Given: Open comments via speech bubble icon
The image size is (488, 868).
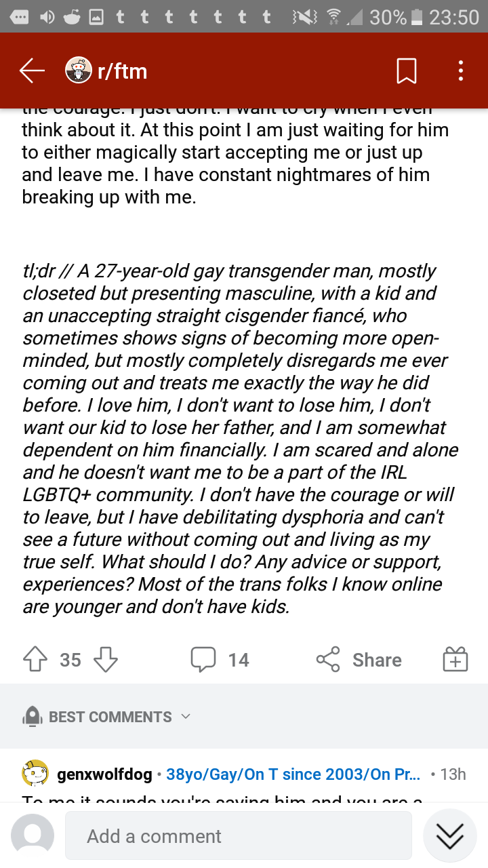Looking at the screenshot, I should (203, 659).
